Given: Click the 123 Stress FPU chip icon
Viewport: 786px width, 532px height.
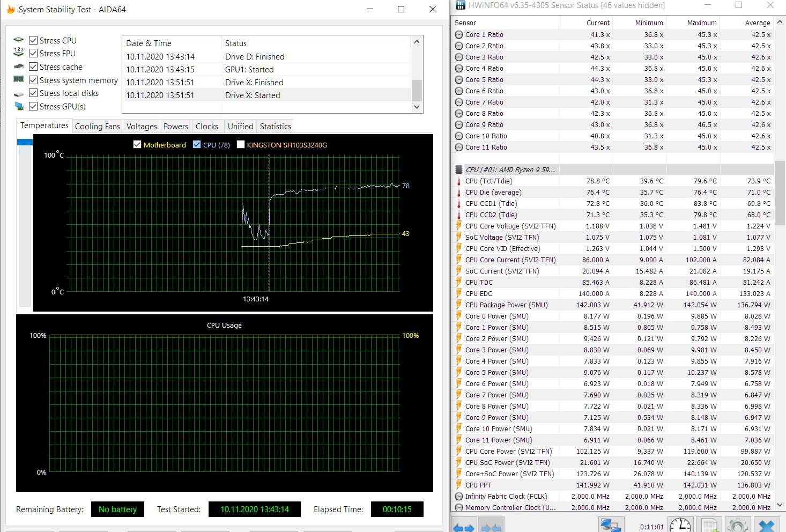Looking at the screenshot, I should click(18, 53).
